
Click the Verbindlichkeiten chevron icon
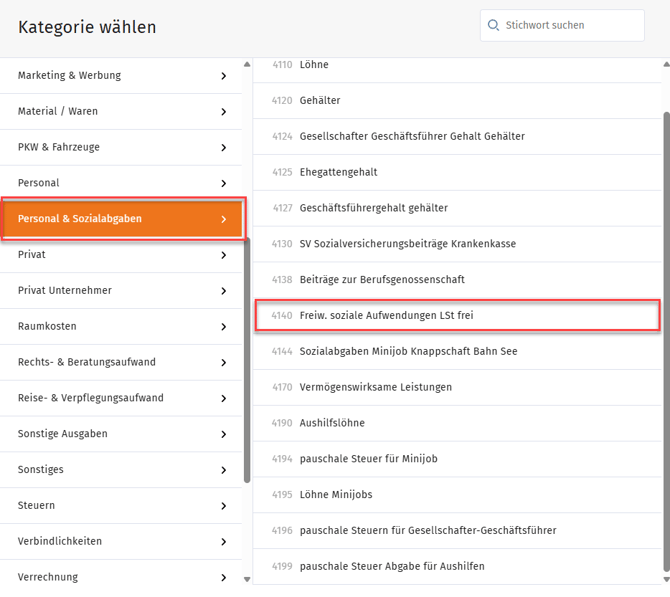pyautogui.click(x=223, y=542)
